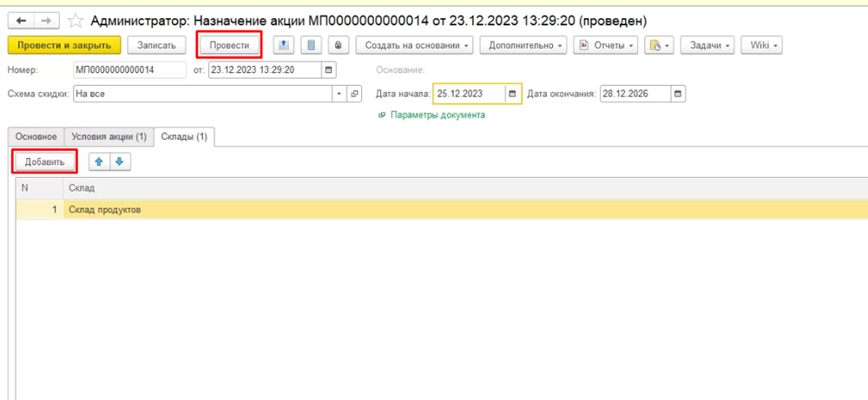Viewport: 868px width, 400px height.
Task: Open the Дополнительно dropdown menu
Action: point(523,45)
